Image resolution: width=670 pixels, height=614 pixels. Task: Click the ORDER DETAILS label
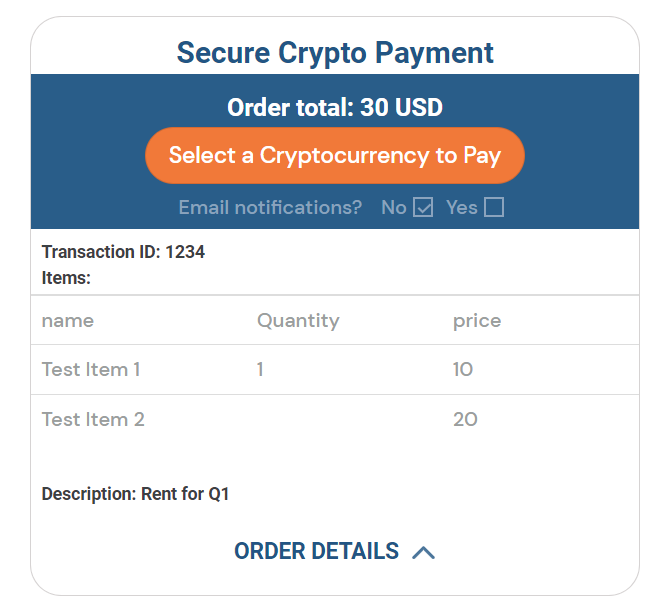pos(316,551)
